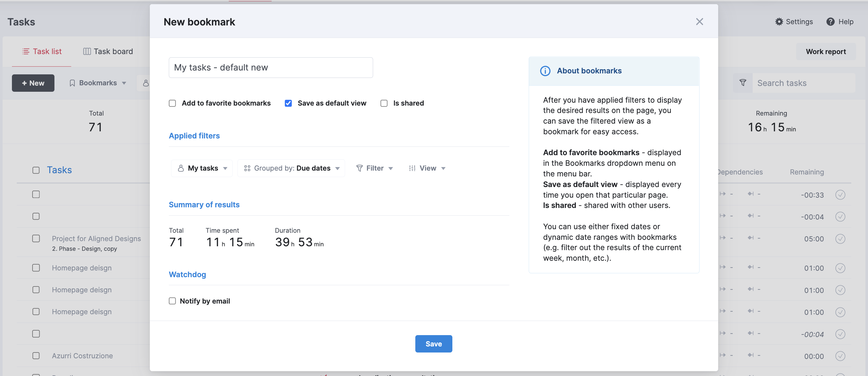868x376 pixels.
Task: Check the second task row checkbox
Action: coord(36,216)
